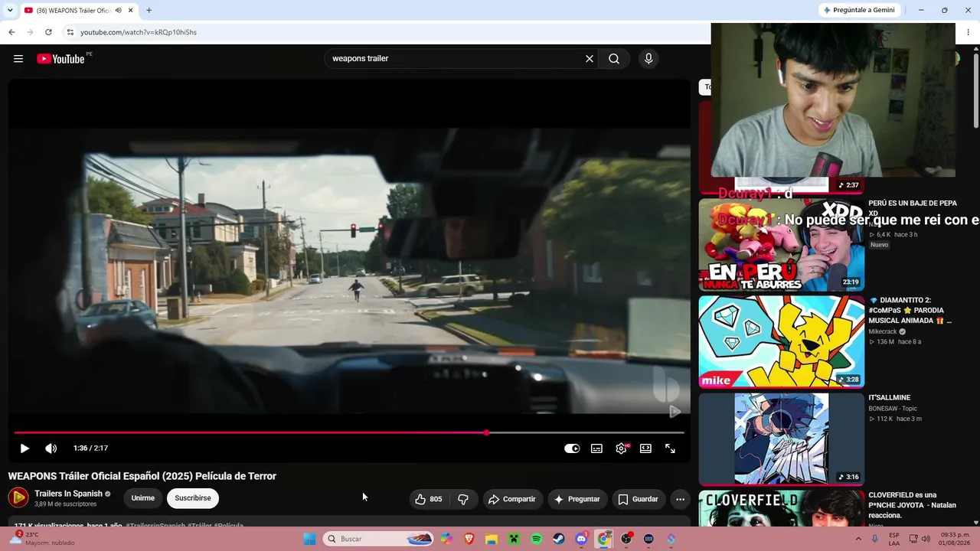This screenshot has height=551, width=980.
Task: Open the Mikecrack DIAMANTITO 2 thumbnail
Action: pyautogui.click(x=782, y=342)
